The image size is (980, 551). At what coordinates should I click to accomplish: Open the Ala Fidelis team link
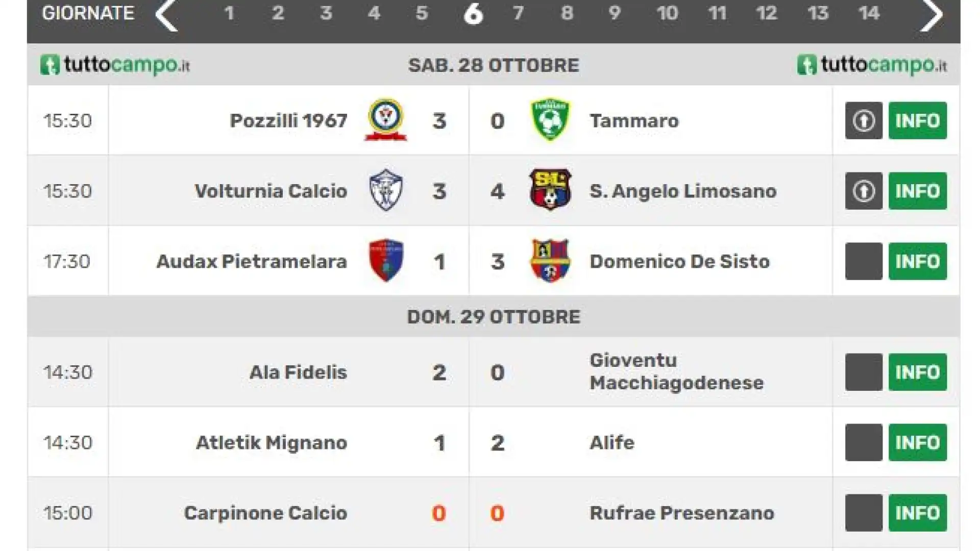point(298,372)
